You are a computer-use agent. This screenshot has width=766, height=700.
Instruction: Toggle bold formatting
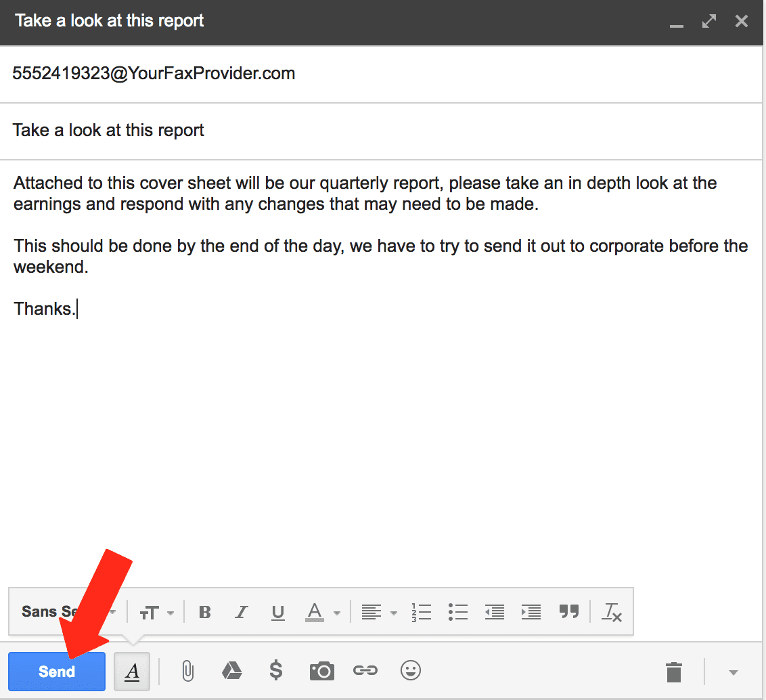click(205, 611)
